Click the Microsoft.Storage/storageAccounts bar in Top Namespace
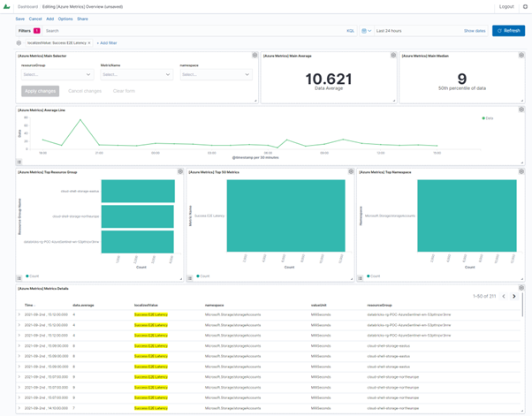Image resolution: width=532 pixels, height=416 pixels. tap(467, 216)
